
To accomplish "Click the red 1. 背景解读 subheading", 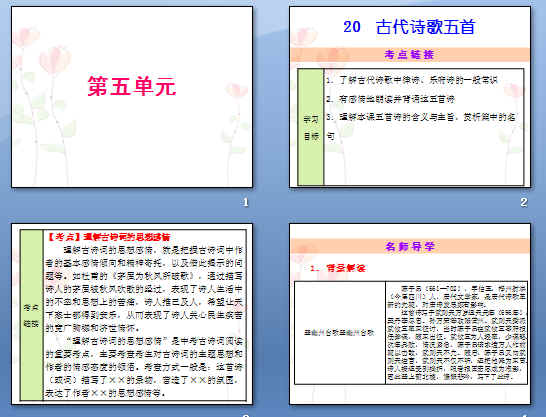I will click(x=338, y=268).
